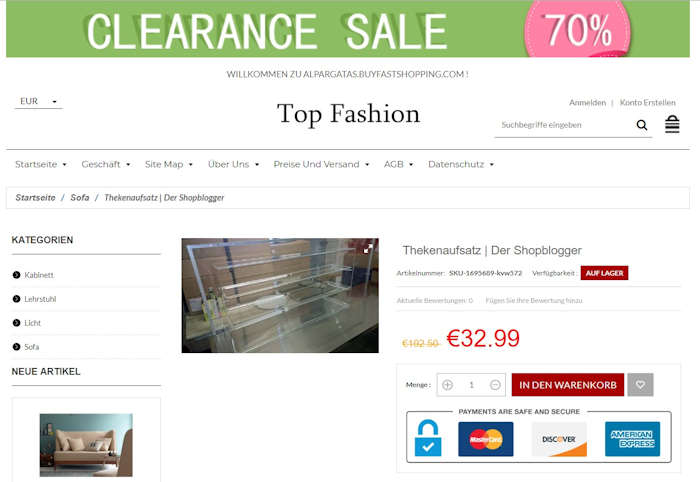The height and width of the screenshot is (482, 700).
Task: Decrease quantity with the minus icon
Action: pyautogui.click(x=495, y=385)
